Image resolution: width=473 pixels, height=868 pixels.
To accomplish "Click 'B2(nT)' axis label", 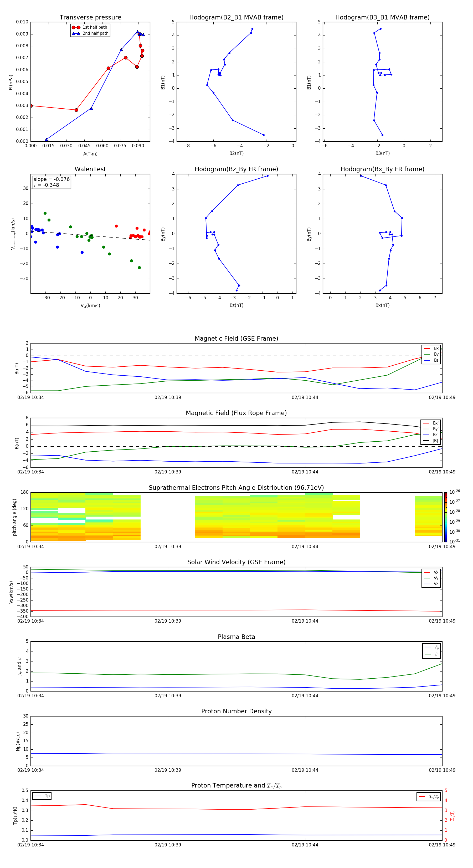I will [x=236, y=153].
